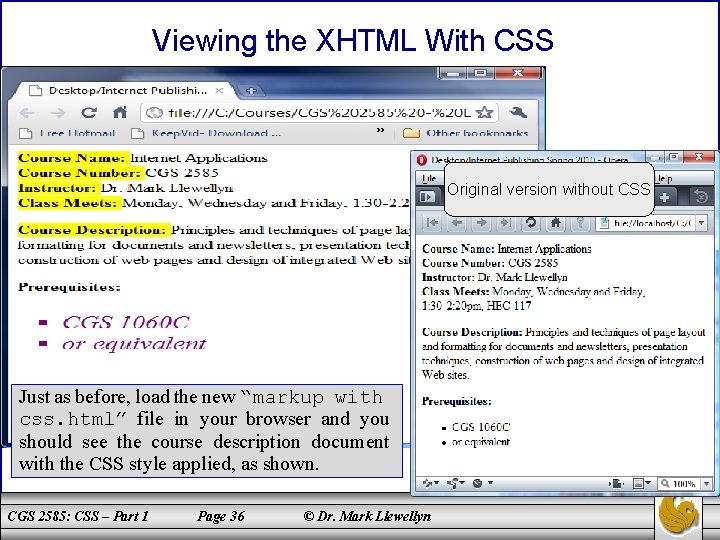
Task: Open Opera's File menu
Action: pos(429,178)
